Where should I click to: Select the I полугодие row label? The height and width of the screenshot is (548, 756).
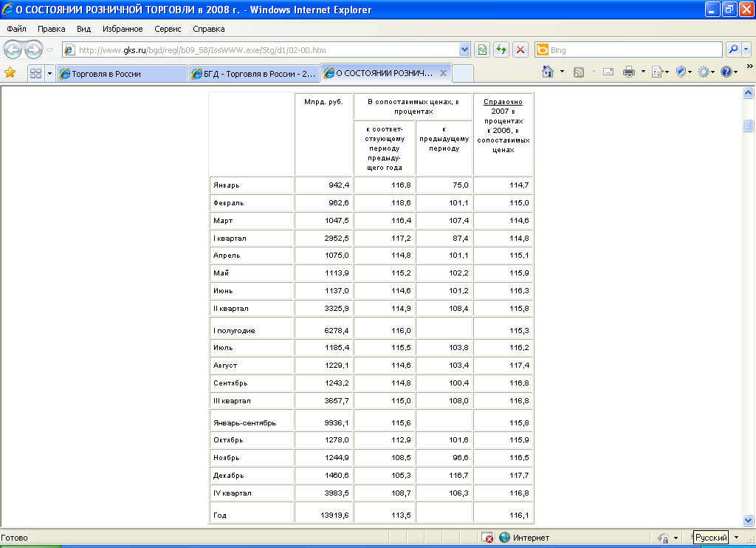pyautogui.click(x=234, y=331)
